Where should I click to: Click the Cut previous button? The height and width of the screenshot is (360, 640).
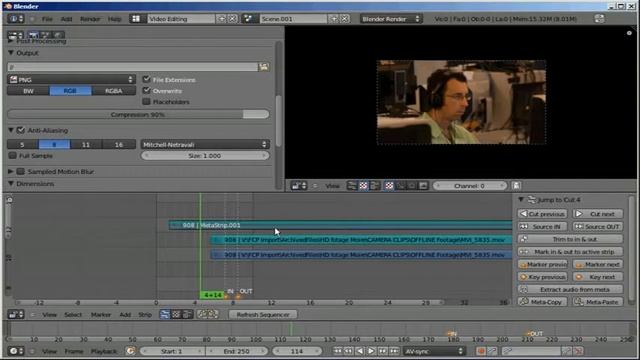coord(542,214)
